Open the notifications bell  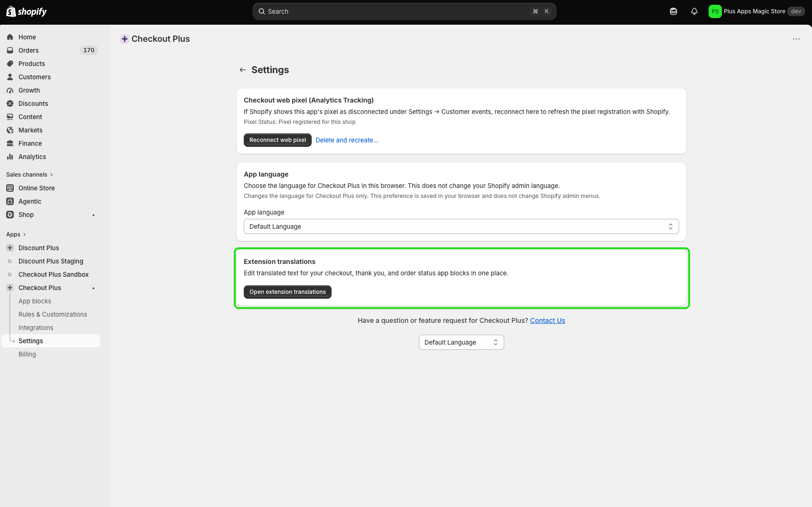[694, 11]
